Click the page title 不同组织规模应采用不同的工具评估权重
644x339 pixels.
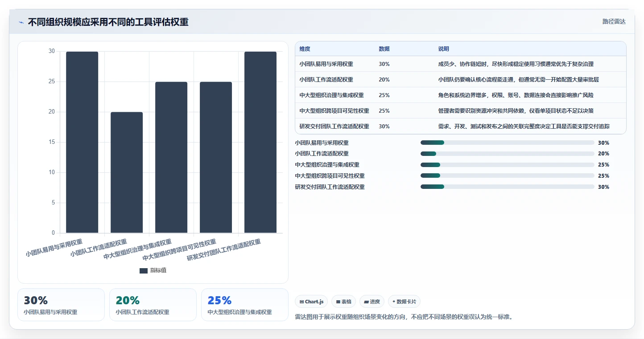pos(108,22)
